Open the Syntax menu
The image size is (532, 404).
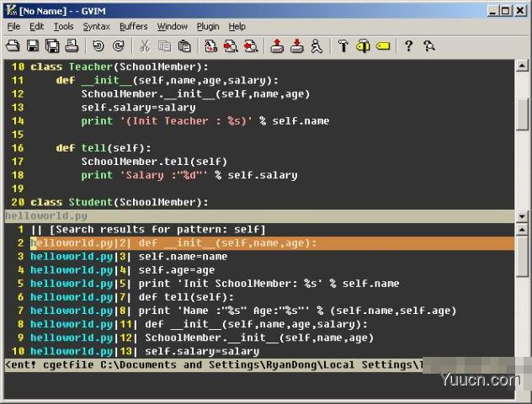pos(97,26)
